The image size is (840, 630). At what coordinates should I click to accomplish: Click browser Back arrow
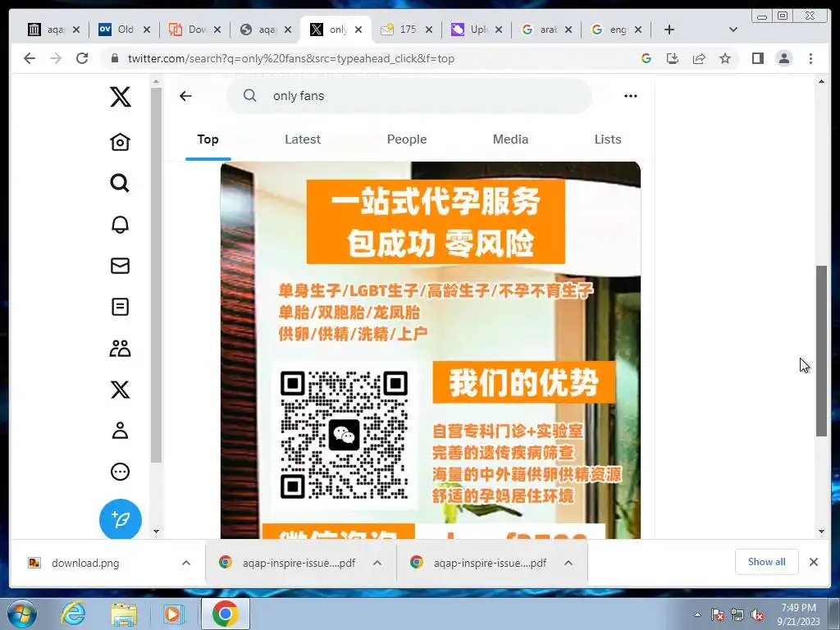coord(30,58)
